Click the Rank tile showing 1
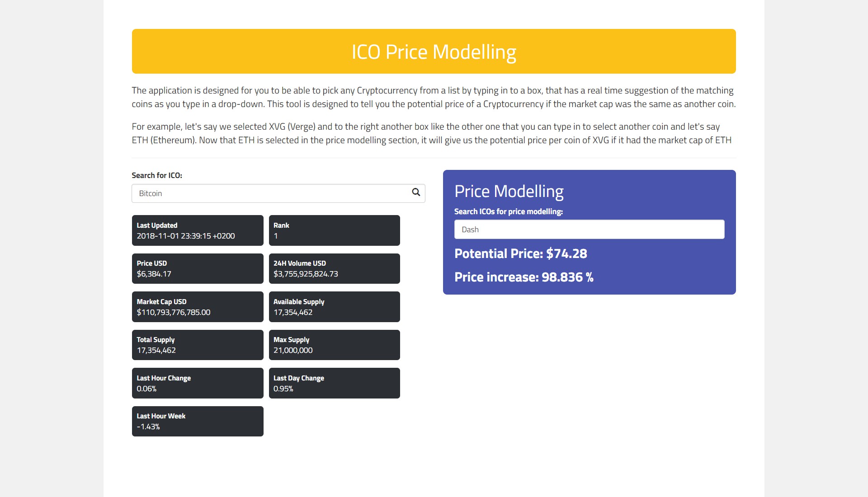868x497 pixels. 334,230
